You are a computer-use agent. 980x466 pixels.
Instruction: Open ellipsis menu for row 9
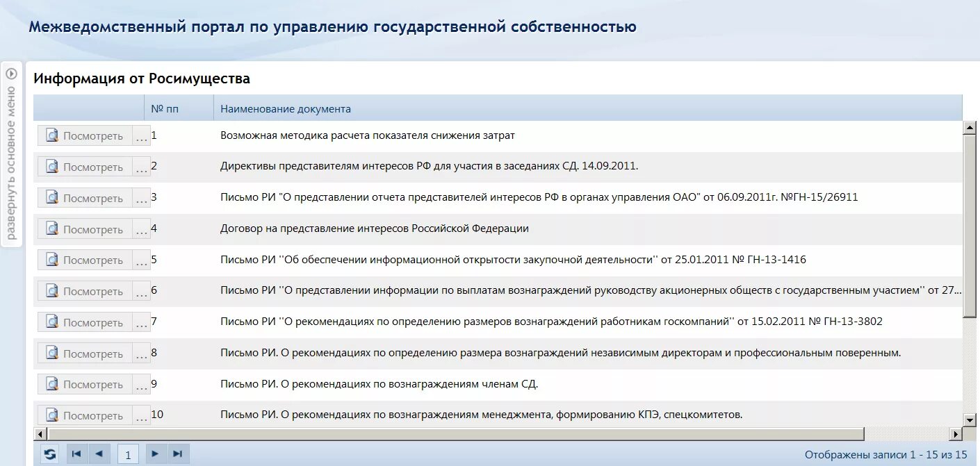[x=141, y=385]
